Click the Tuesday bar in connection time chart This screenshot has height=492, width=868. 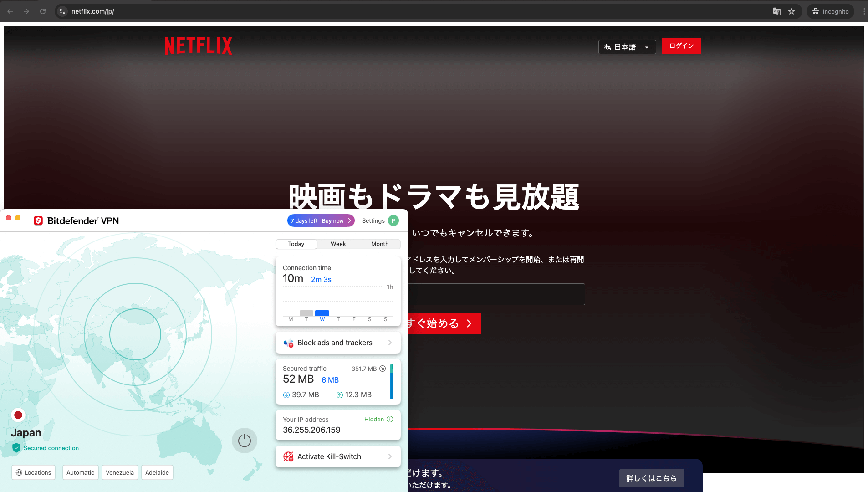(x=306, y=313)
